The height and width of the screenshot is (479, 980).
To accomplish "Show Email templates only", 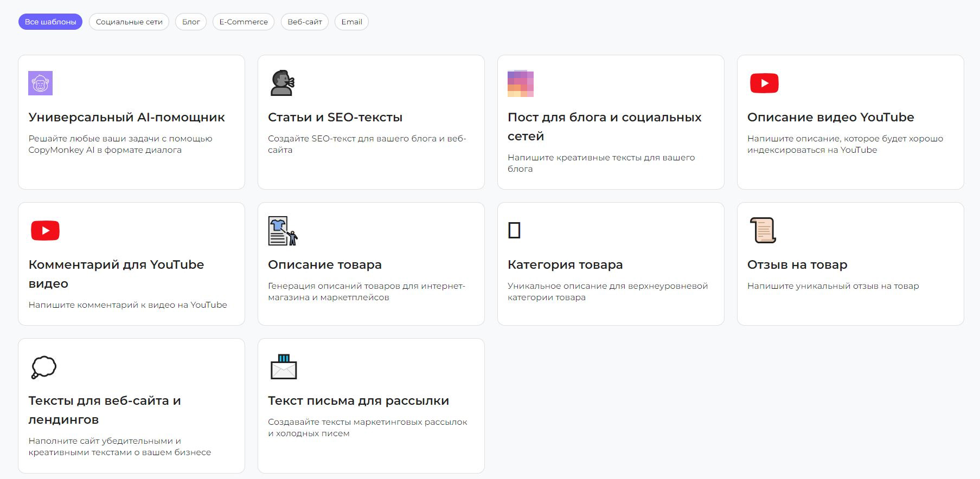I will tap(351, 22).
